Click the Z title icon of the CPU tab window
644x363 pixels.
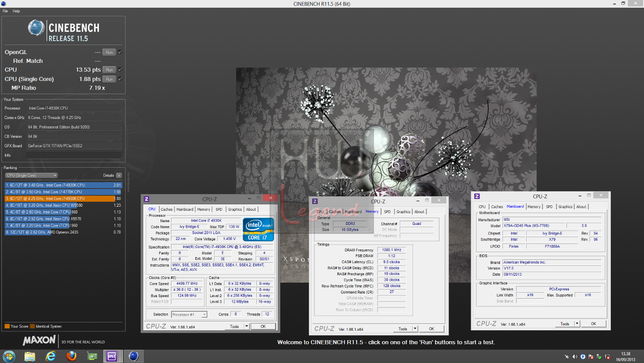tap(147, 199)
